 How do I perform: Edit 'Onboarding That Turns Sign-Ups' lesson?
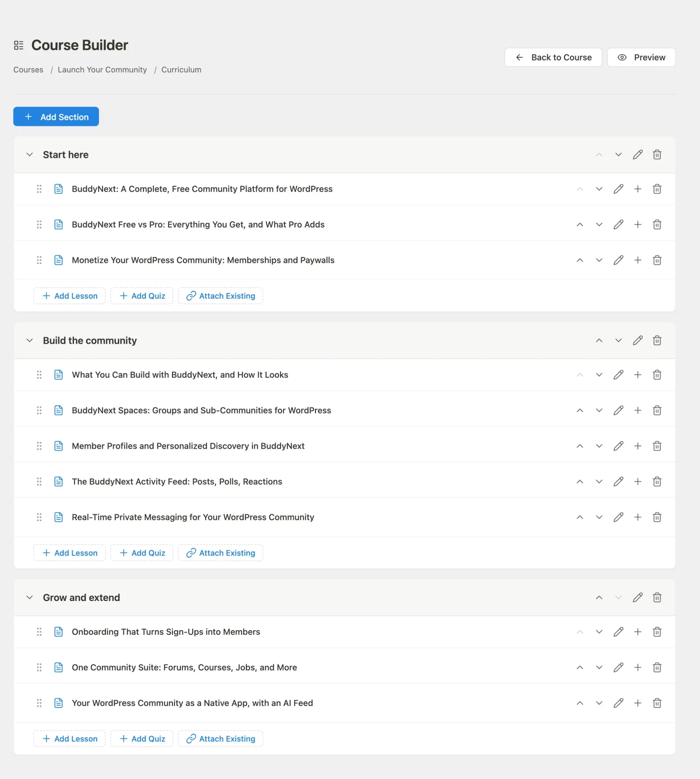click(618, 632)
